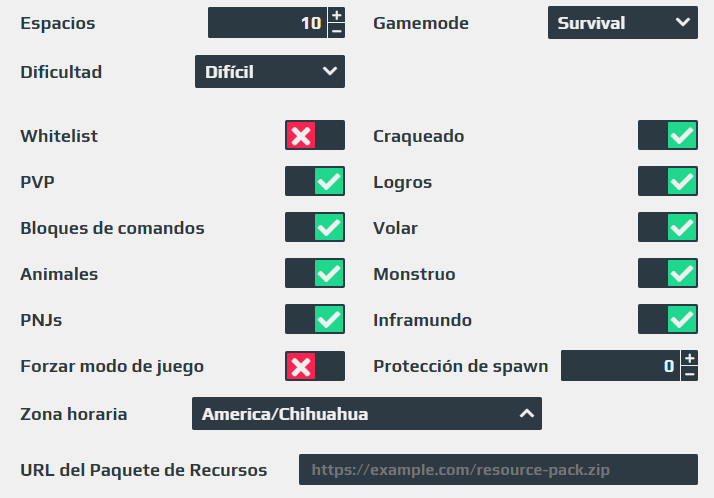
Task: Disable Logros achievements toggle
Action: pos(668,181)
